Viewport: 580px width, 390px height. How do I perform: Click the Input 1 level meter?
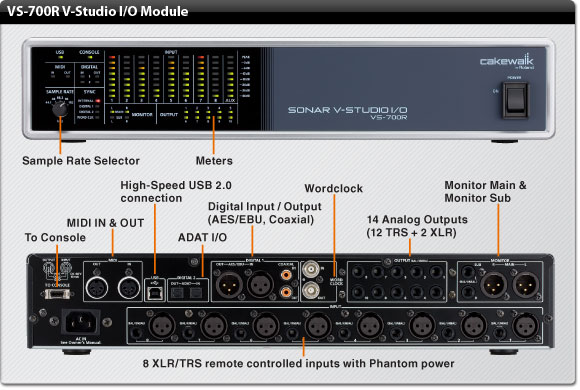112,77
